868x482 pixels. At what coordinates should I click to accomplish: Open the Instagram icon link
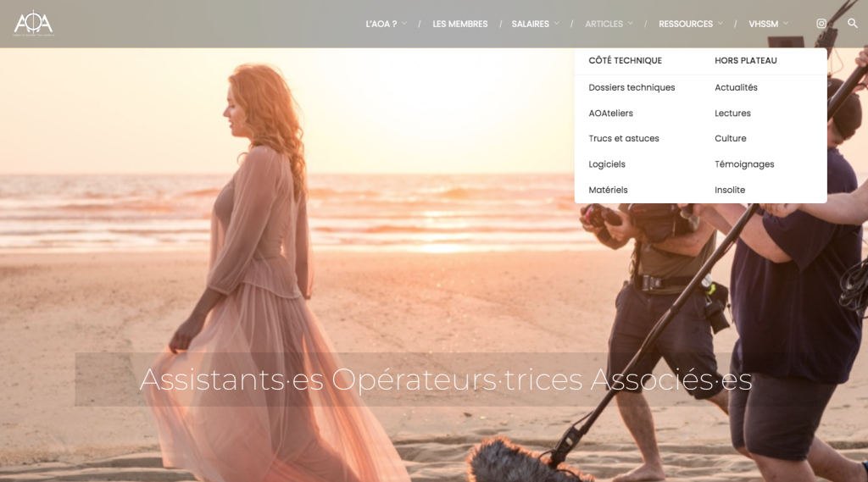pos(821,24)
